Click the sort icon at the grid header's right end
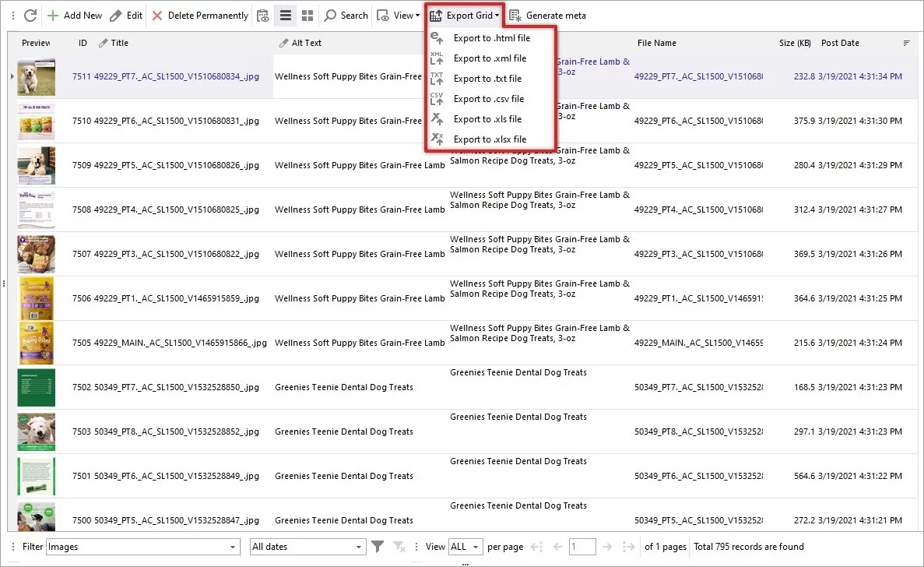 pyautogui.click(x=906, y=43)
